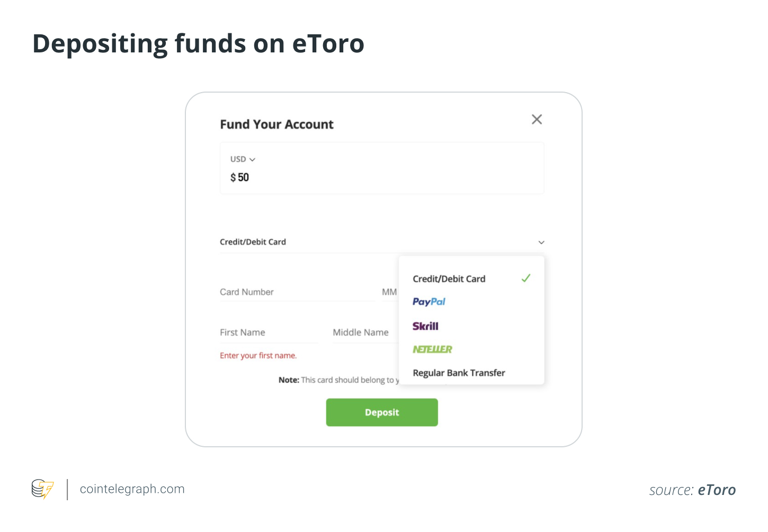Open the cointelegraph.com link

click(x=132, y=489)
